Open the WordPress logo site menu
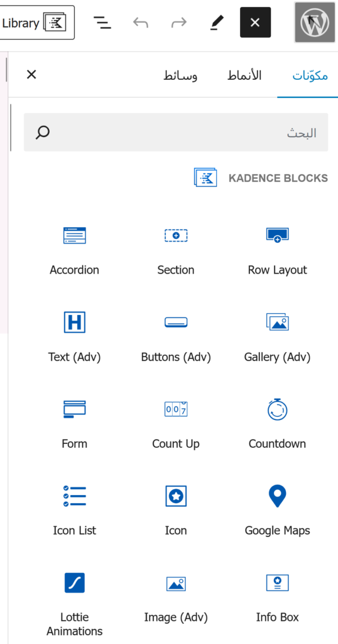 (315, 23)
